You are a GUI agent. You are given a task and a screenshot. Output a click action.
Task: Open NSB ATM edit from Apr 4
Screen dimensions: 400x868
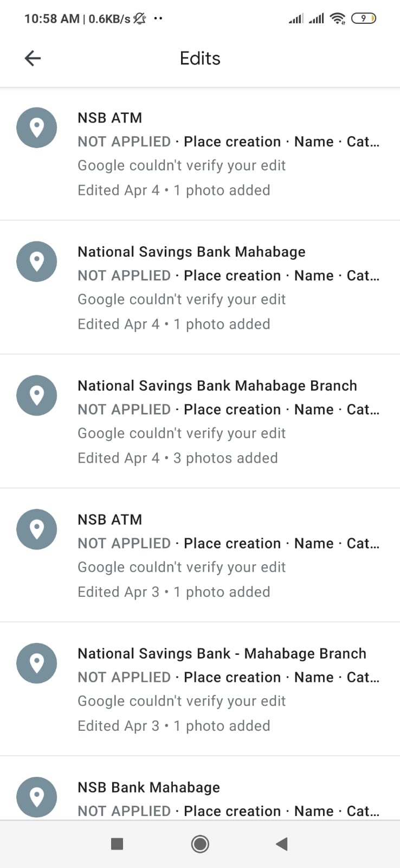(109, 118)
